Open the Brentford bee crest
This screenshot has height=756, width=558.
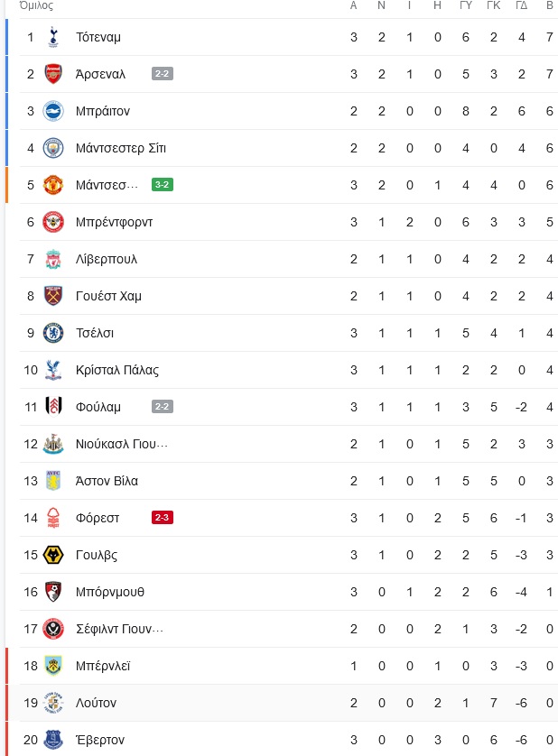point(53,222)
